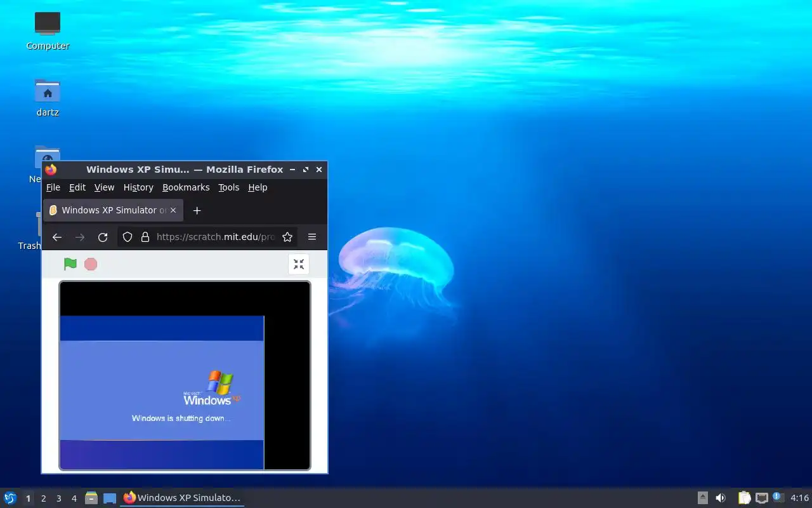Click the scratch.mit.edu address bar

(207, 237)
